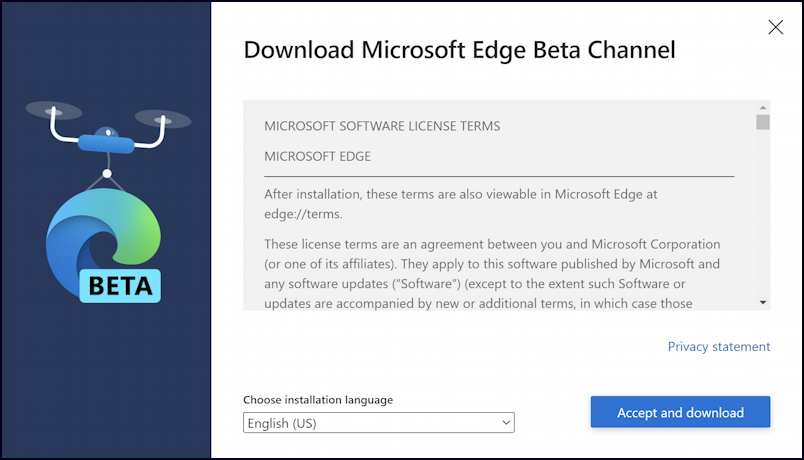Click the Choose installation language label
Screen dimensions: 804x460
[318, 399]
